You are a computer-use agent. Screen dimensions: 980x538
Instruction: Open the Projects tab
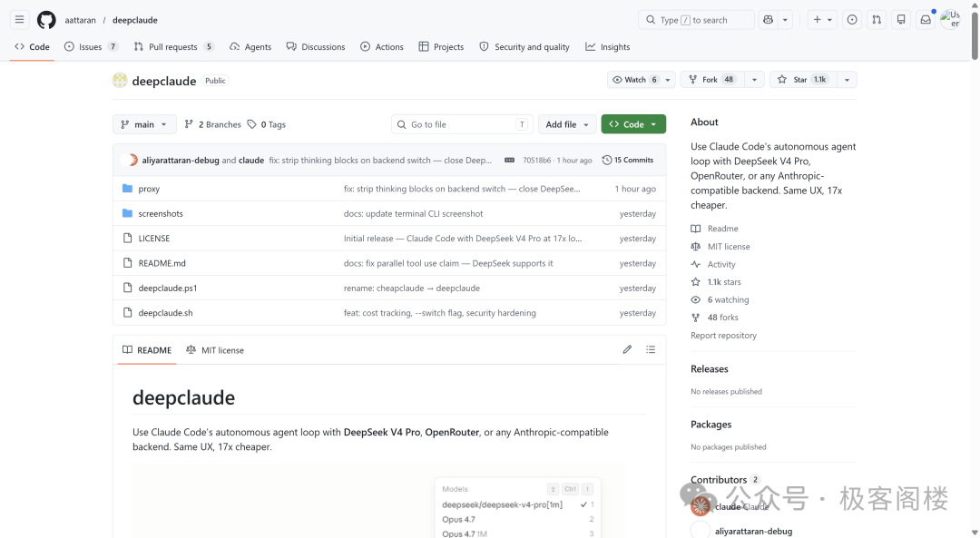pos(441,47)
